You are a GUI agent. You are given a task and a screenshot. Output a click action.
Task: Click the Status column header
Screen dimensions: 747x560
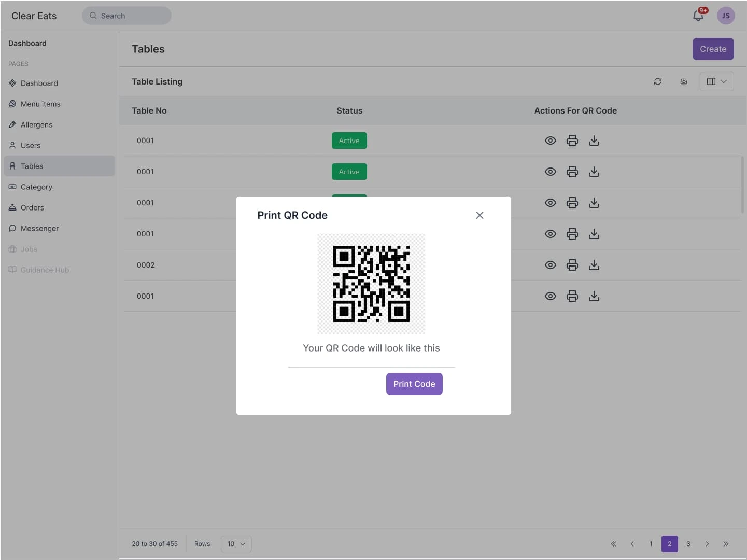coord(349,110)
